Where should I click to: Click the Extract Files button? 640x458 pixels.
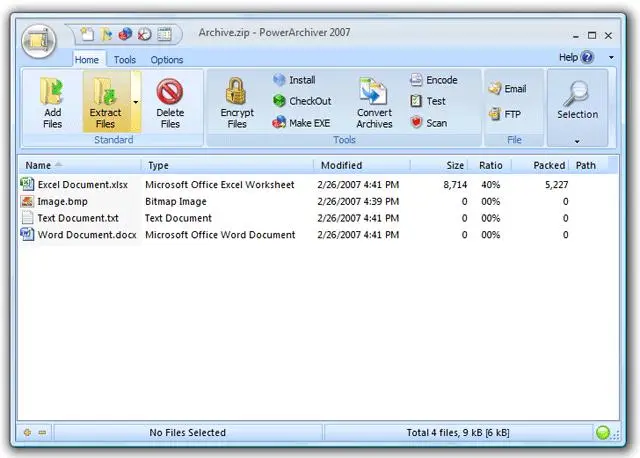(106, 102)
